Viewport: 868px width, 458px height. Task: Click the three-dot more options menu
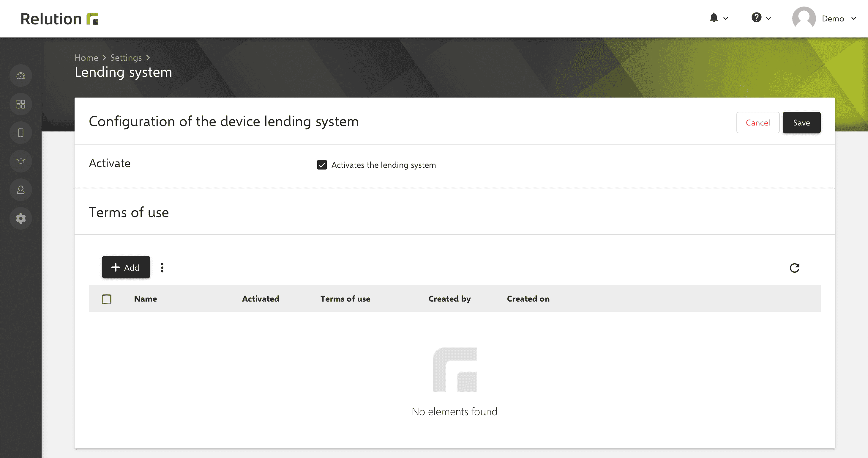click(x=162, y=267)
